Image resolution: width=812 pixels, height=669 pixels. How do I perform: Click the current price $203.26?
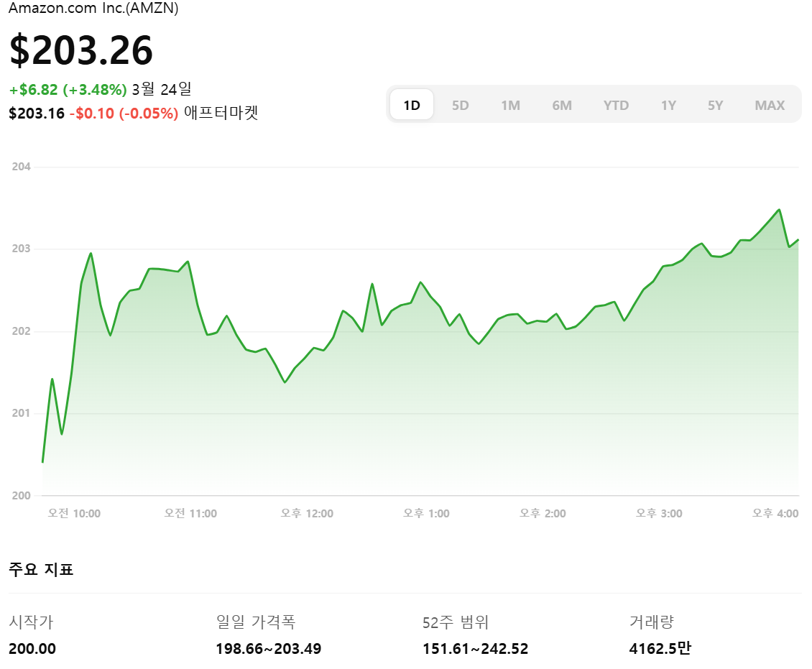point(81,50)
